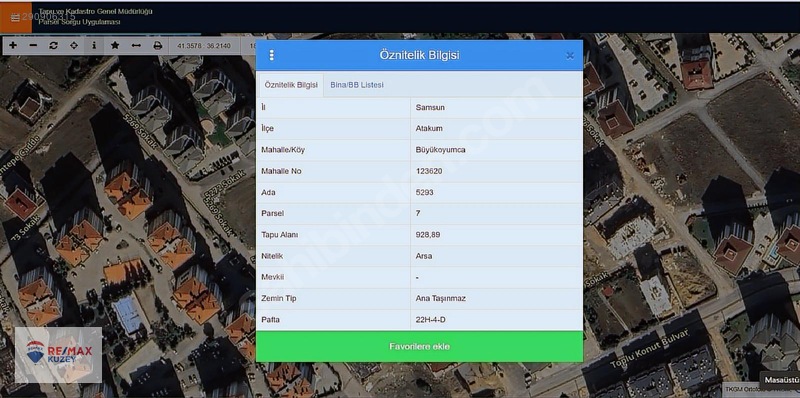Screen dimensions: 800x398
Task: Open the orange hamburger menu
Action: pyautogui.click(x=15, y=17)
